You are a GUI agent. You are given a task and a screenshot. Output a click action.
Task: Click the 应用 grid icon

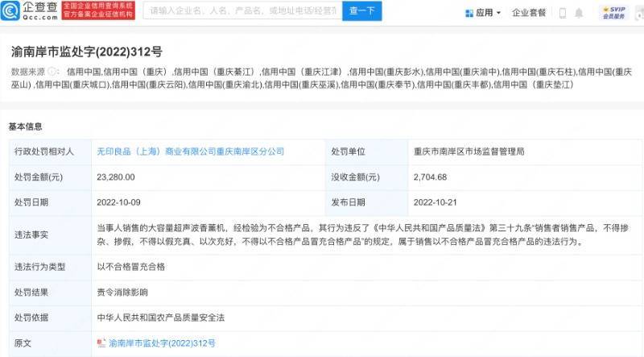click(x=469, y=13)
